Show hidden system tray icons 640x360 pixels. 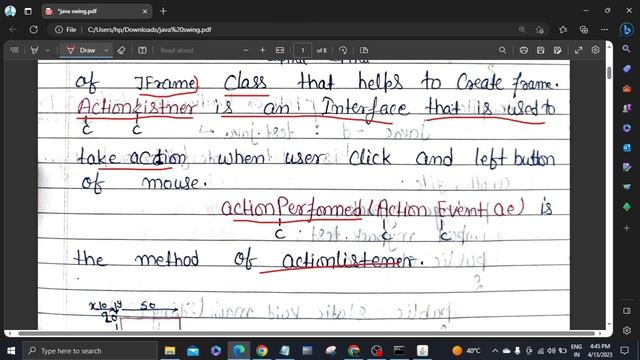tap(495, 351)
